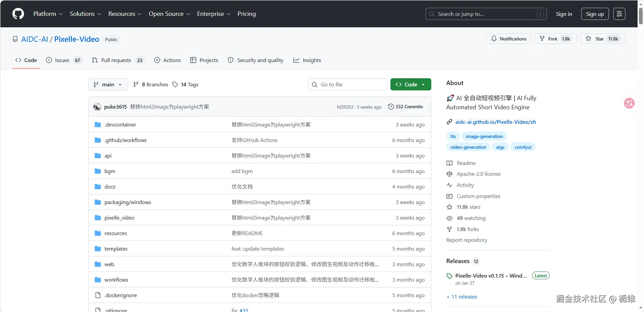
Task: Click the fork icon beside 1.8k forks
Action: click(x=449, y=229)
